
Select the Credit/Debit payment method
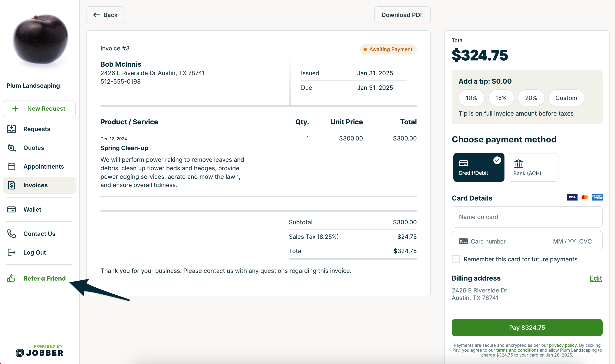[x=479, y=168]
